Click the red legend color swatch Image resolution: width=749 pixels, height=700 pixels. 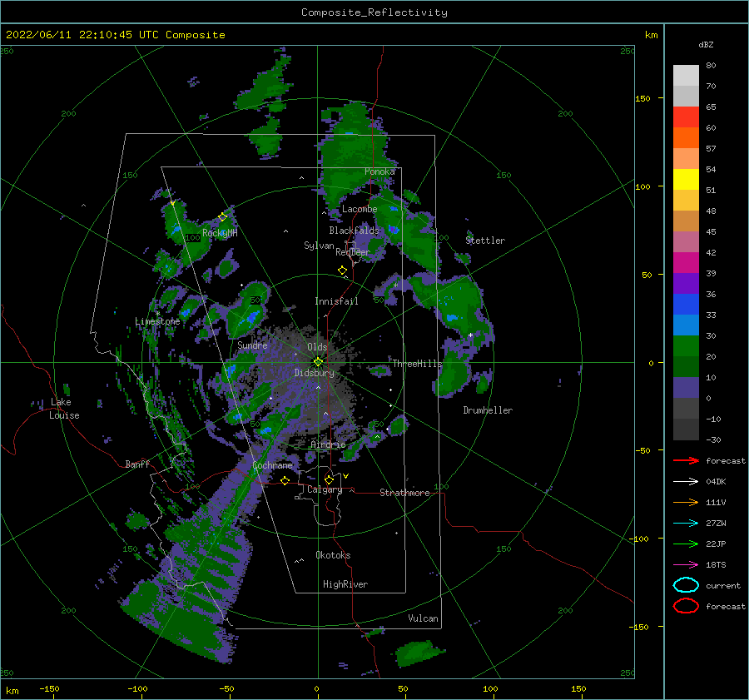(686, 117)
